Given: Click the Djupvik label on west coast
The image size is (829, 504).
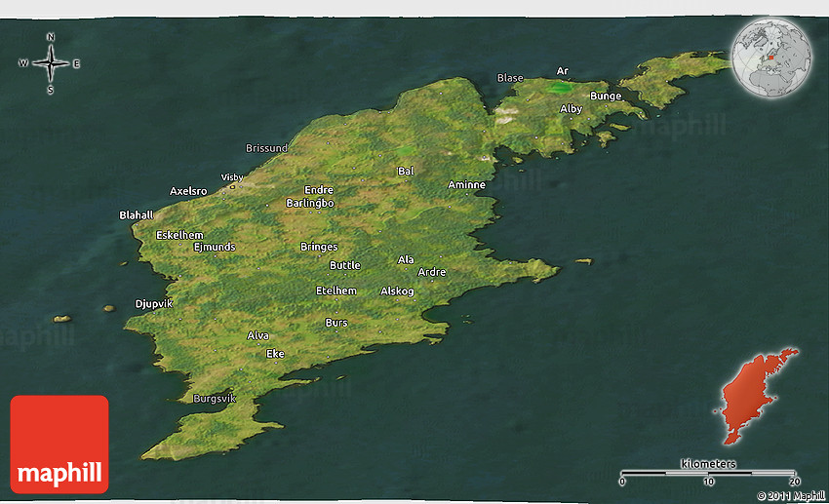Looking at the screenshot, I should tap(153, 304).
